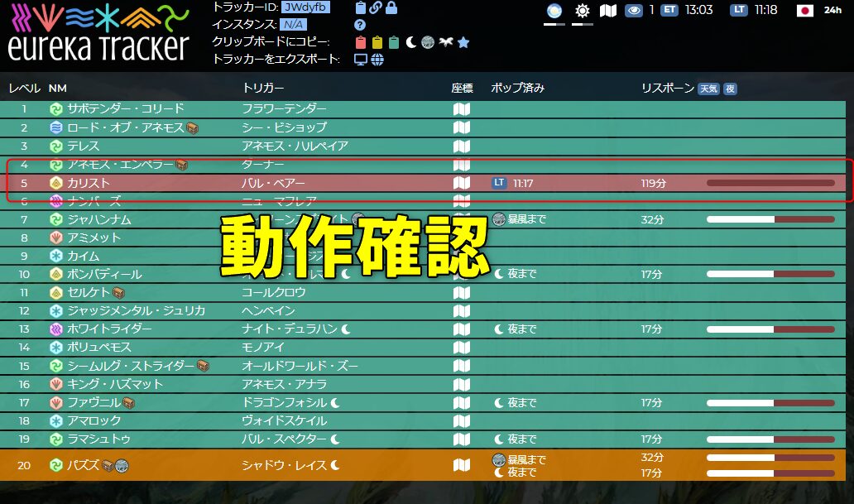
Task: Export tracker using the globe icon
Action: pos(378,58)
